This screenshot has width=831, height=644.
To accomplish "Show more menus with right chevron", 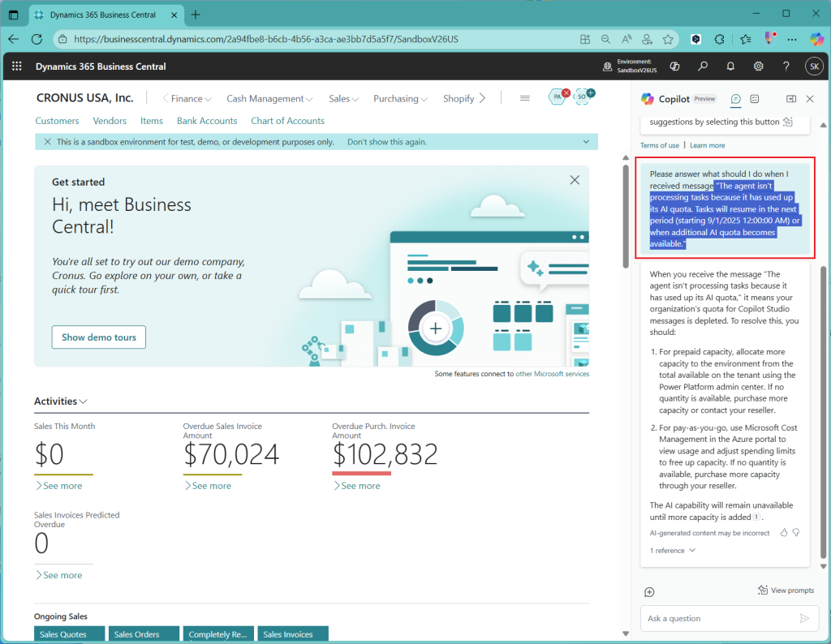I will 482,98.
